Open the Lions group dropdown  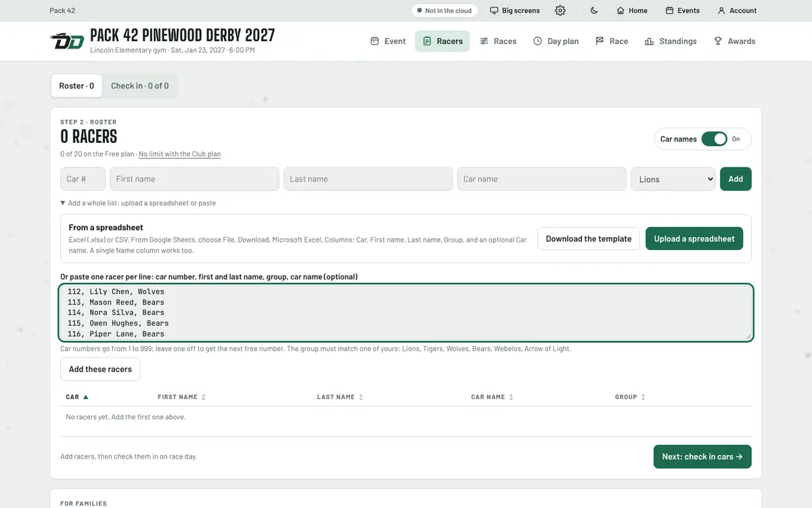point(673,179)
